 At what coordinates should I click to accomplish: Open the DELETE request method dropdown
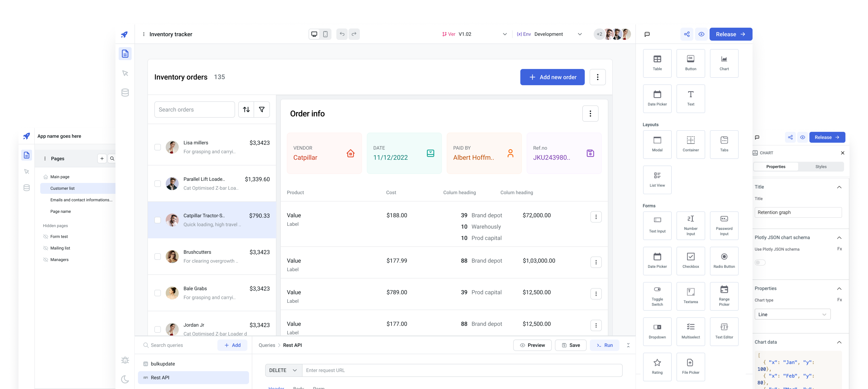[x=283, y=370]
